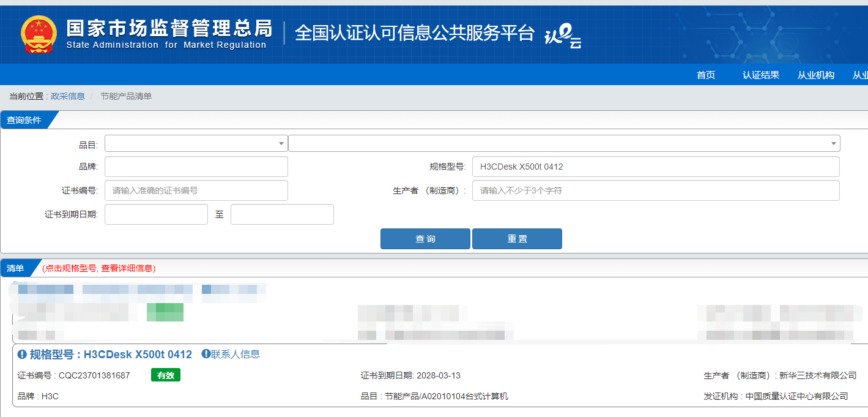This screenshot has height=417, width=868.
Task: Click the text 证书编号 : CQC23701381687
Action: tap(74, 375)
